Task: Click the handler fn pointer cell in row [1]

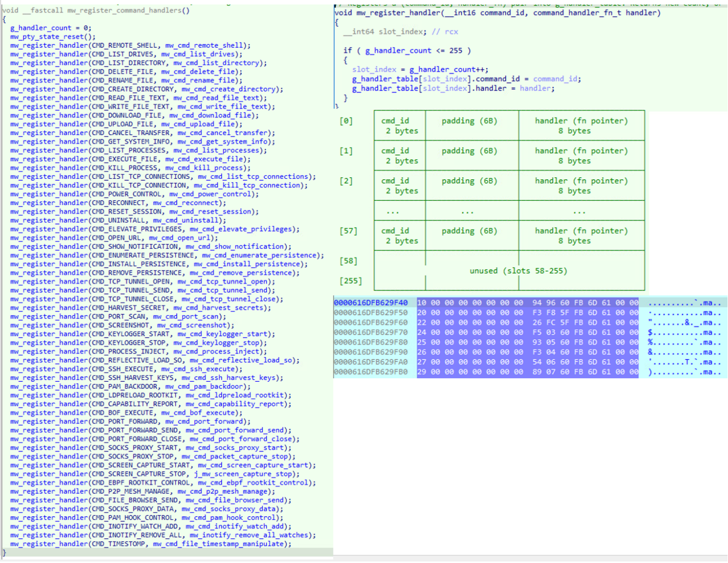Action: [581, 156]
